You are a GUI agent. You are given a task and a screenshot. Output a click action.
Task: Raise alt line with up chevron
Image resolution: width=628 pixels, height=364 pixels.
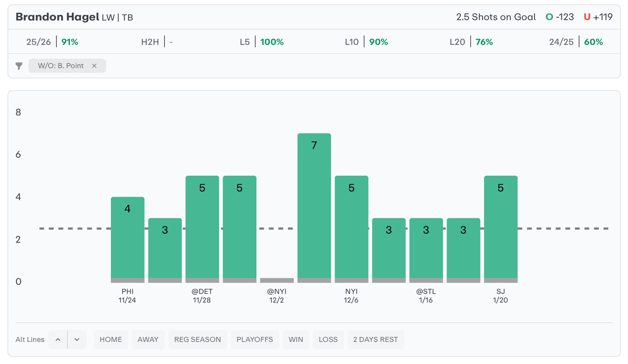coord(58,340)
